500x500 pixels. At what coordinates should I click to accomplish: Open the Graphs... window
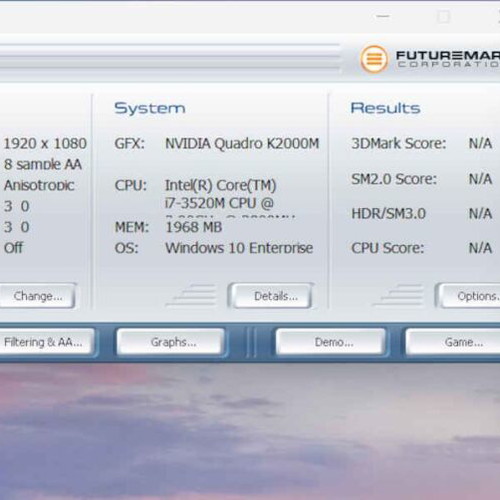[x=171, y=342]
